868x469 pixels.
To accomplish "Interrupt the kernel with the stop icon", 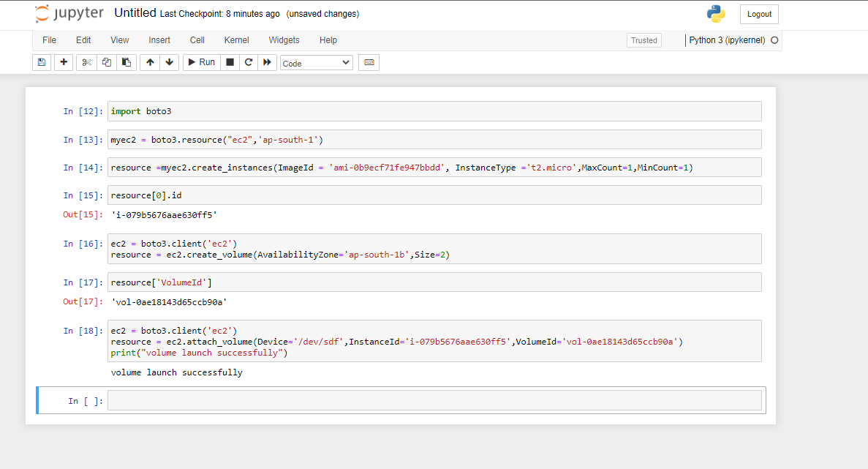I will pyautogui.click(x=228, y=62).
